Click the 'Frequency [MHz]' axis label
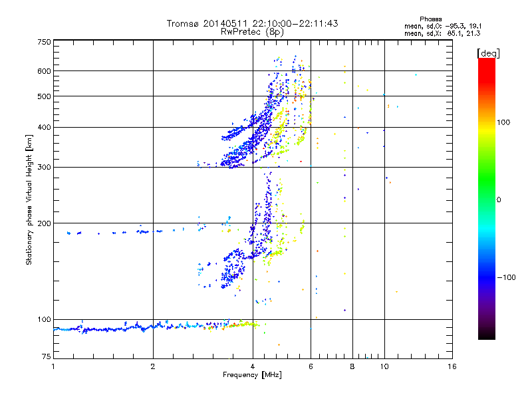This screenshot has height=399, width=532. pyautogui.click(x=252, y=375)
